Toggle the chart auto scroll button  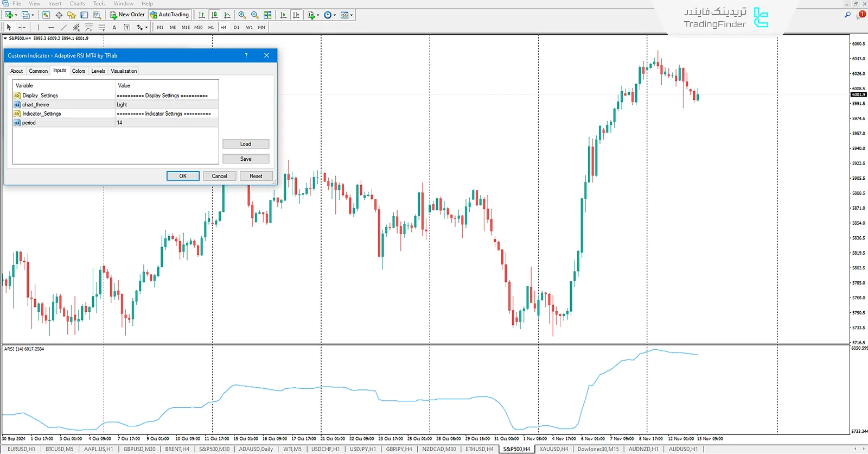point(283,15)
